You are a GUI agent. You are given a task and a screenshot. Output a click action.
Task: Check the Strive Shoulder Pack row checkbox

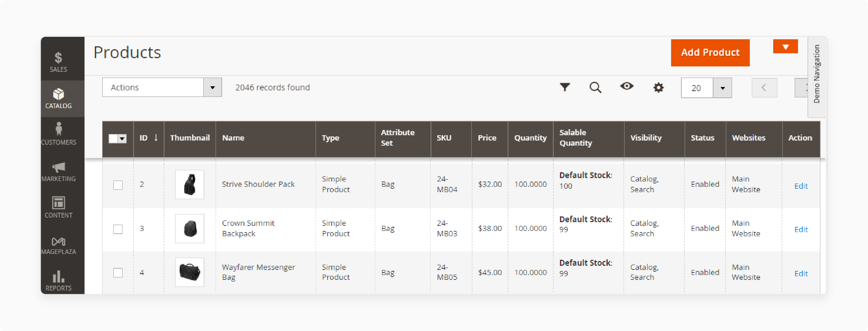tap(118, 185)
